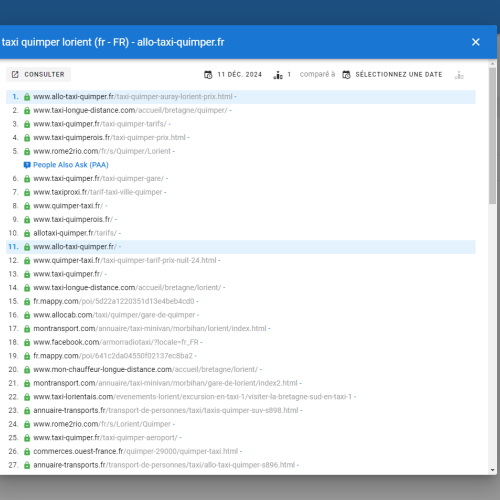Image resolution: width=500 pixels, height=500 pixels.
Task: Open www.taxi-longue-distance.com quimper result link
Action: [x=130, y=110]
